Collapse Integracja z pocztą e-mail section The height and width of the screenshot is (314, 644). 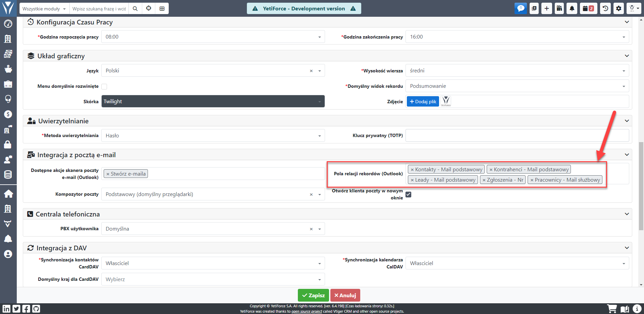(x=627, y=155)
